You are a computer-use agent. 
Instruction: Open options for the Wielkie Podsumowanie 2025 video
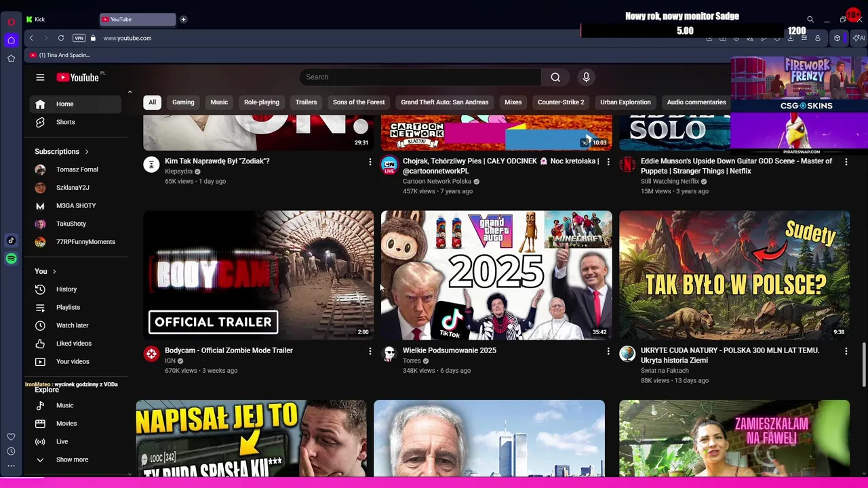[x=608, y=351]
